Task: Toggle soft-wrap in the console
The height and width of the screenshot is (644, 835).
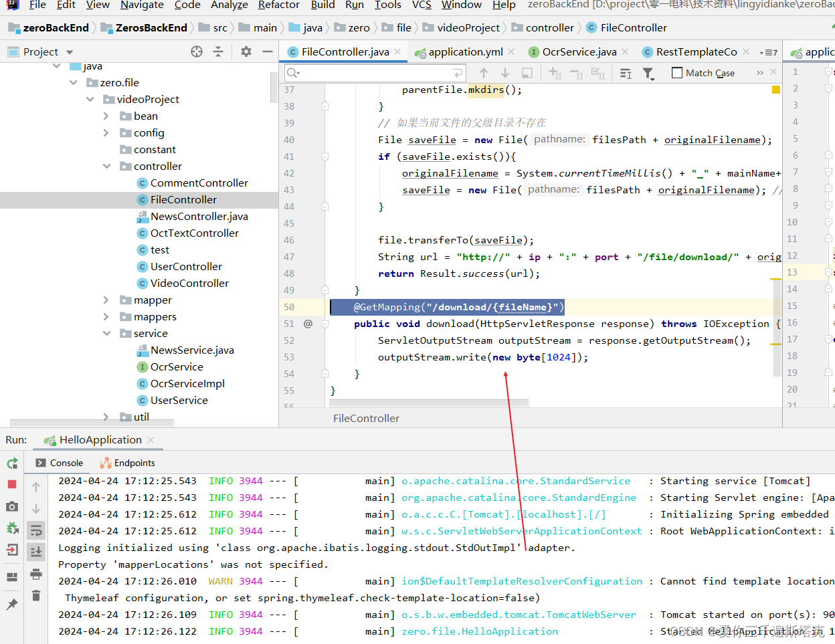Action: coord(36,530)
